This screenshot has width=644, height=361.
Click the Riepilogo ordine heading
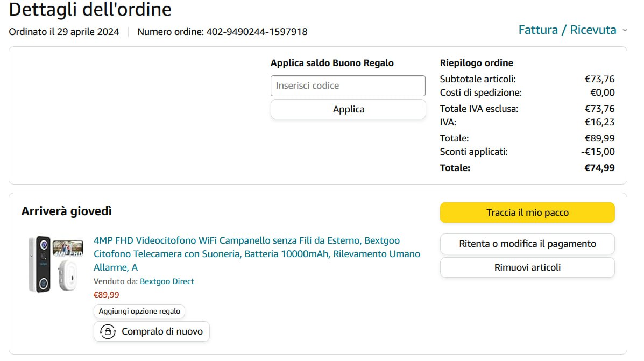pos(476,63)
